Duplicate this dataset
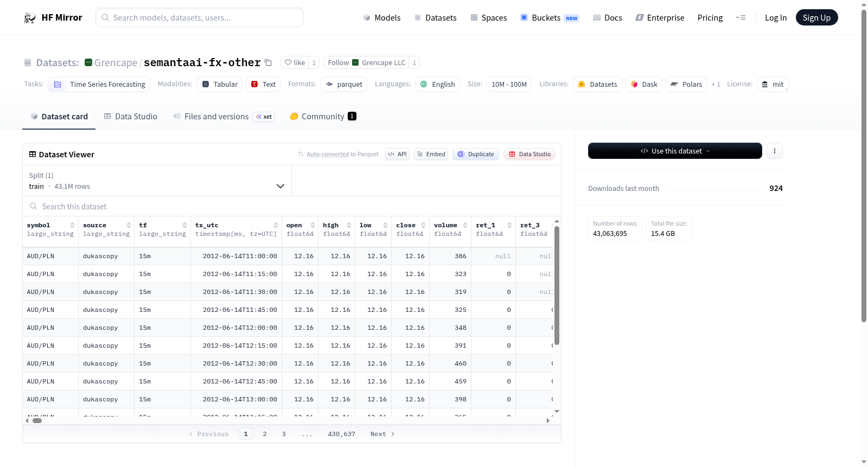Viewport: 868px width, 467px height. point(476,154)
